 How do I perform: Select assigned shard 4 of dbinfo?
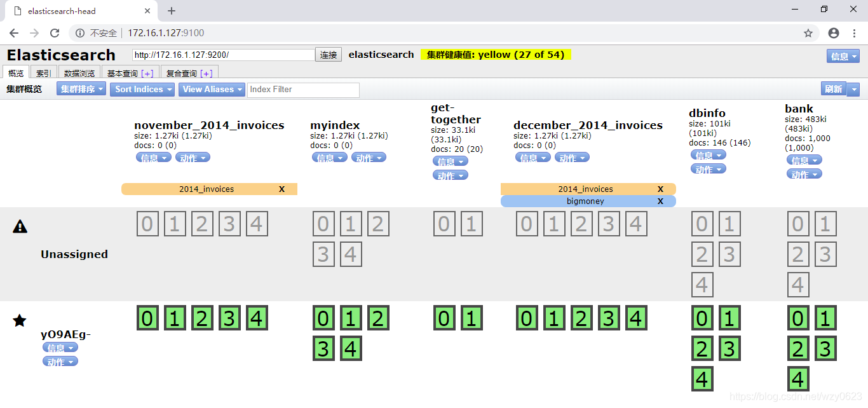click(x=702, y=379)
